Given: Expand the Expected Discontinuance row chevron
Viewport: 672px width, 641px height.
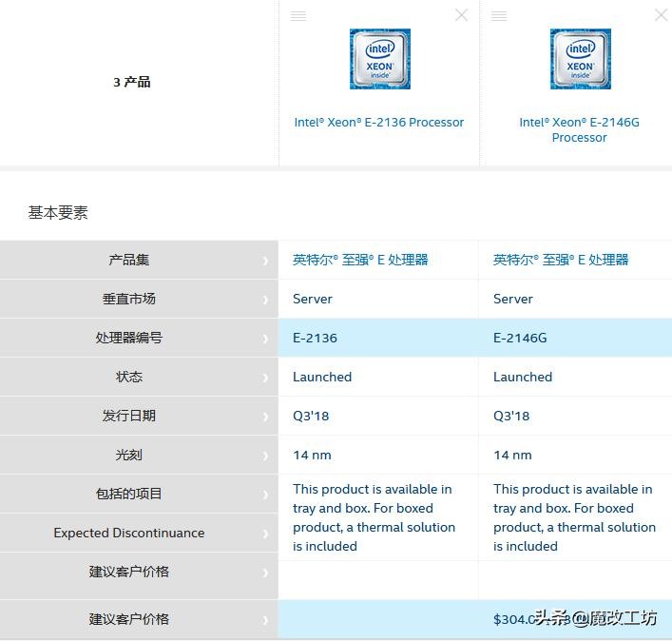Looking at the screenshot, I should 265,534.
